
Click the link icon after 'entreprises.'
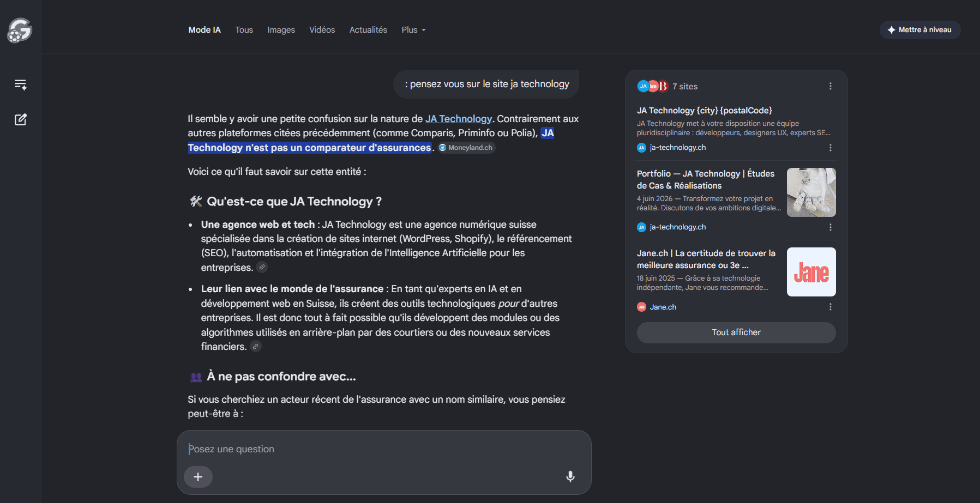(x=262, y=267)
